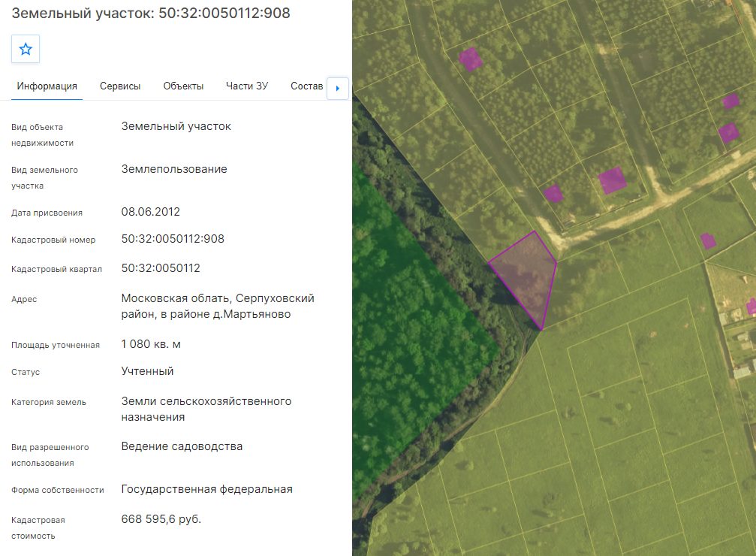Click the object type value Земельный участок

click(x=176, y=126)
